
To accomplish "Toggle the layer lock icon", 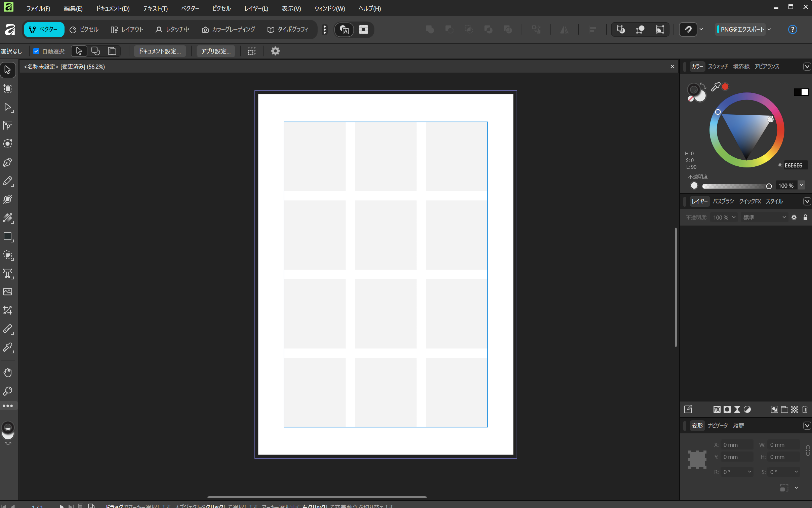I will [x=805, y=217].
